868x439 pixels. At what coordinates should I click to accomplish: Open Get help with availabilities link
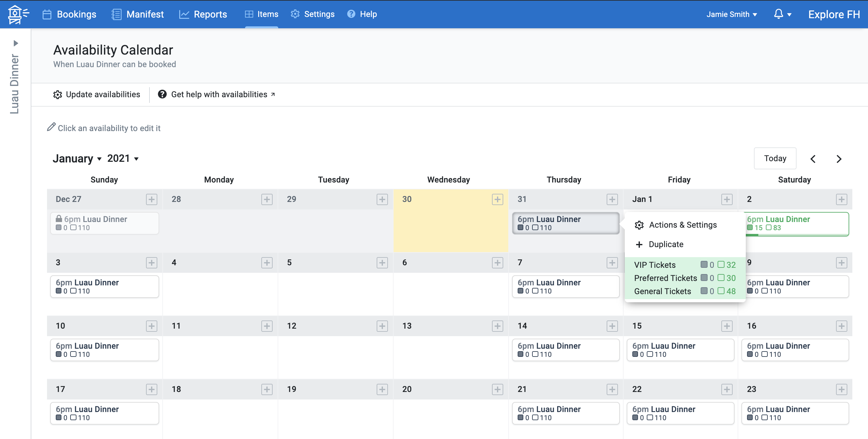click(x=217, y=94)
